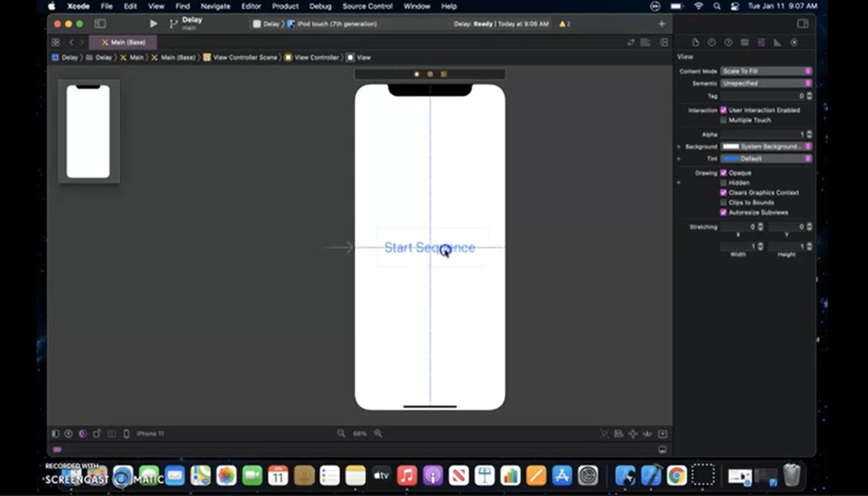868x496 pixels.
Task: Toggle the right inspector panel icon
Action: (x=802, y=24)
